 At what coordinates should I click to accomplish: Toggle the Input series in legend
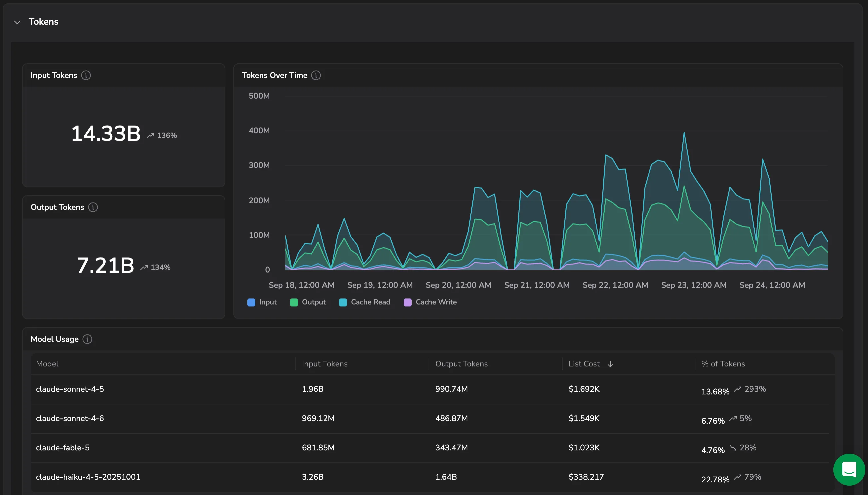pos(262,302)
